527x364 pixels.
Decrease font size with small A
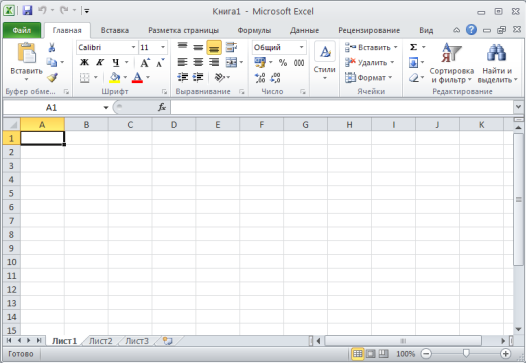click(160, 62)
